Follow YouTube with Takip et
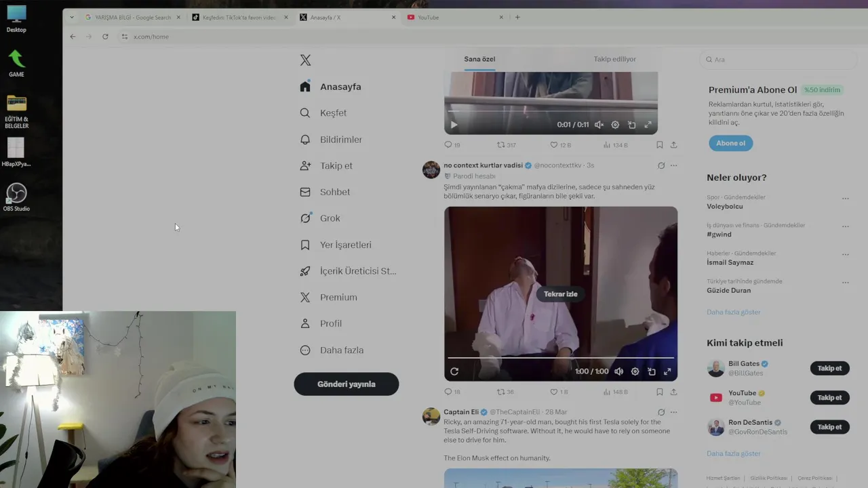 coord(829,398)
